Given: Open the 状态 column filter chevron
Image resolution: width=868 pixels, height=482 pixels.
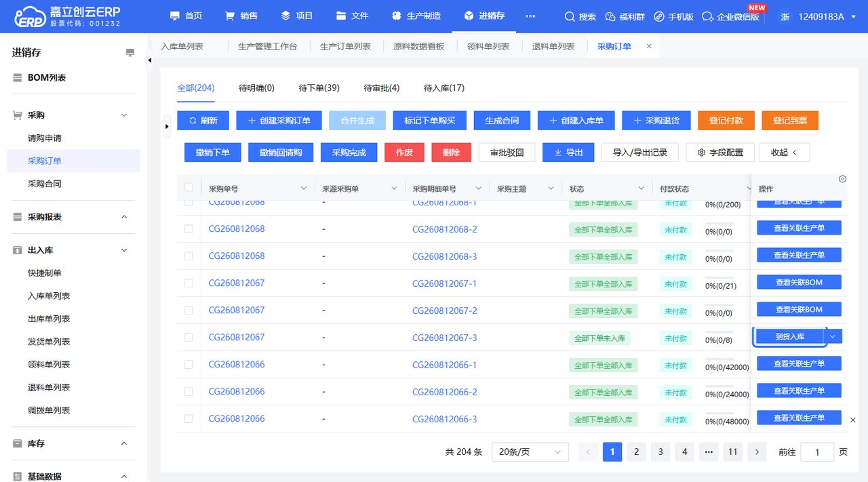Looking at the screenshot, I should pyautogui.click(x=641, y=188).
